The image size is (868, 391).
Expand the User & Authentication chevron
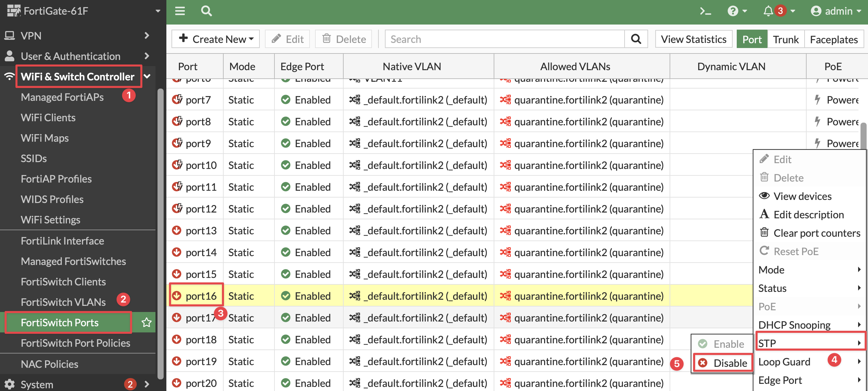pyautogui.click(x=147, y=56)
